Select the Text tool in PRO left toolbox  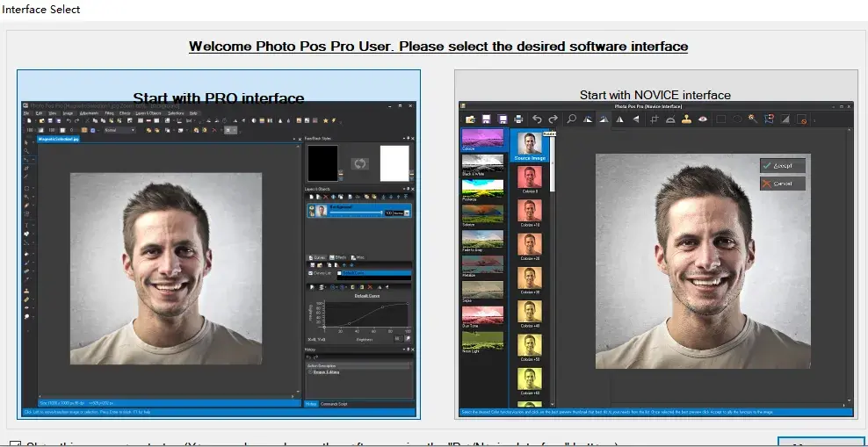point(26,225)
